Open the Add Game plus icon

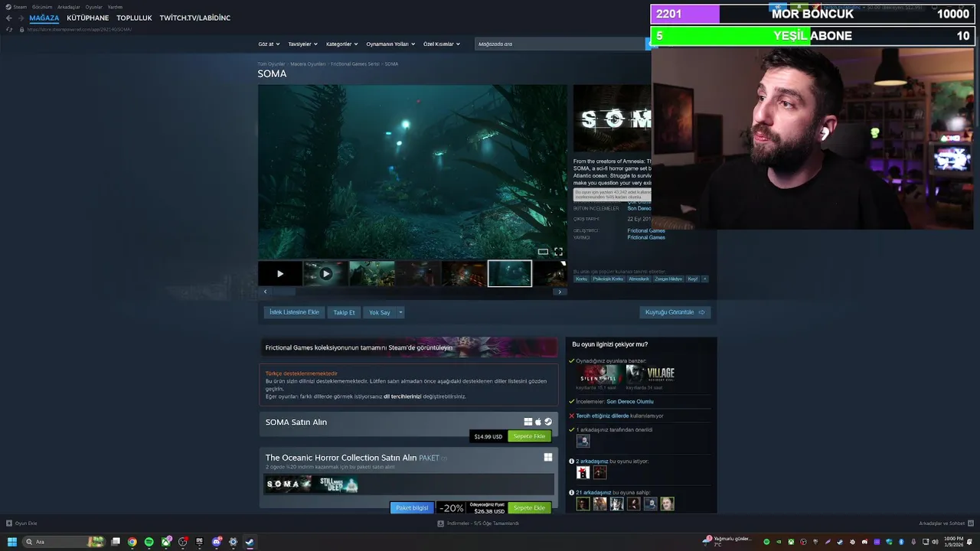[9, 523]
